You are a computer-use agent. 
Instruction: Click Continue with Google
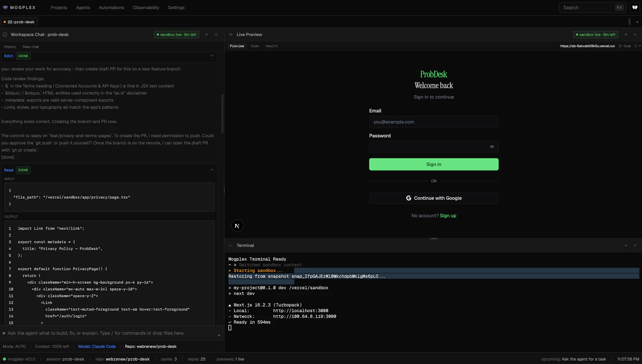tap(434, 198)
